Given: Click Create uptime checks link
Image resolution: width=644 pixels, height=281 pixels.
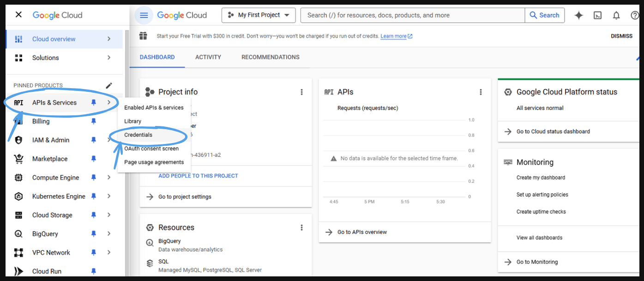Looking at the screenshot, I should coord(541,212).
